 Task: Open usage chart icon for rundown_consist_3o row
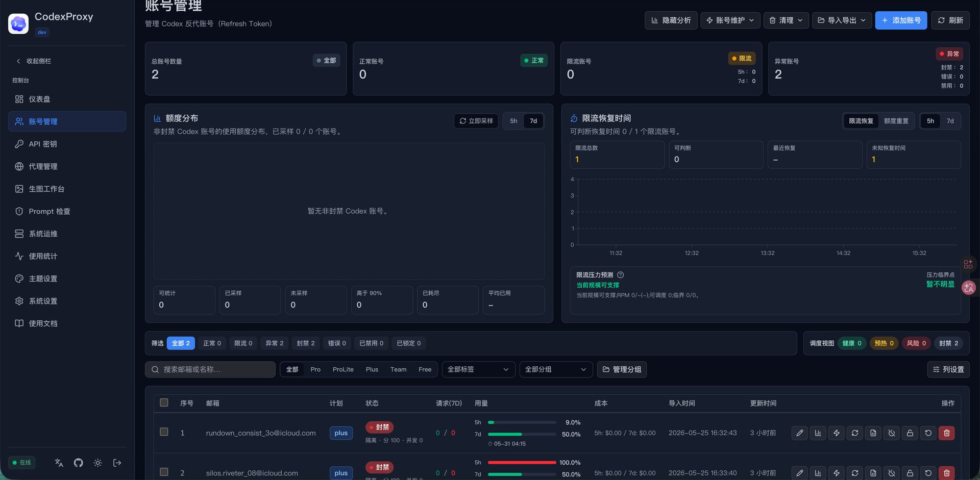(818, 433)
